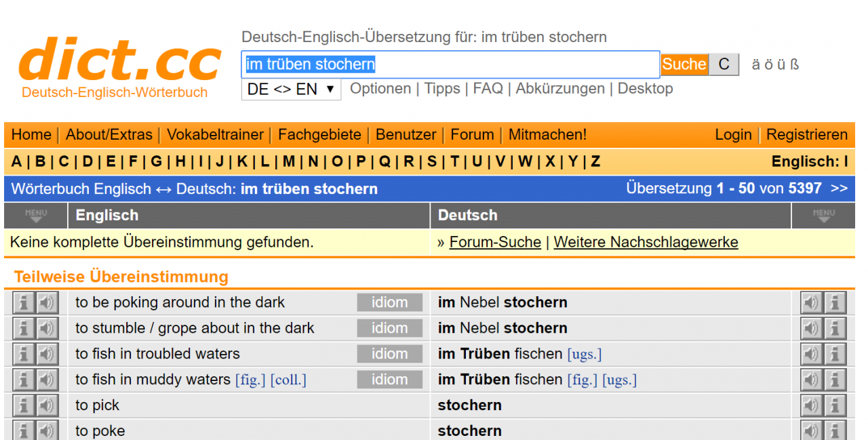Open the right MENU dropdown beside Deutsch
Screen dimensions: 868x440
(823, 216)
